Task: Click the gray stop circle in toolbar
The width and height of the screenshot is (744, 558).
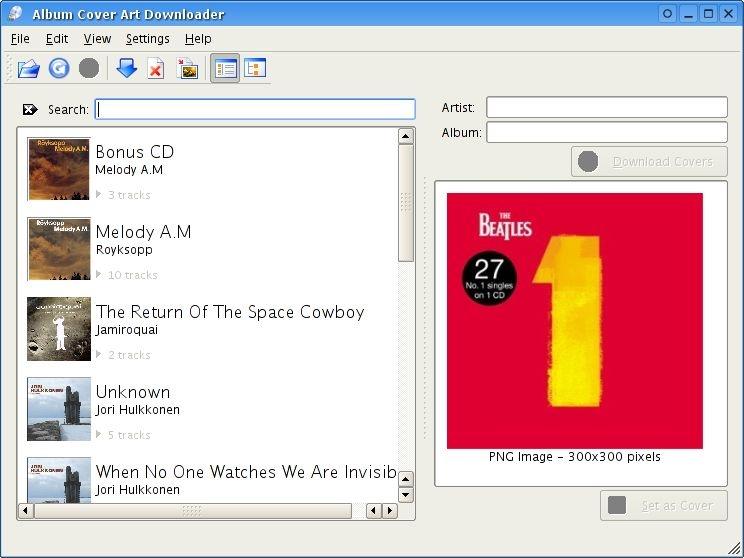Action: [x=89, y=68]
